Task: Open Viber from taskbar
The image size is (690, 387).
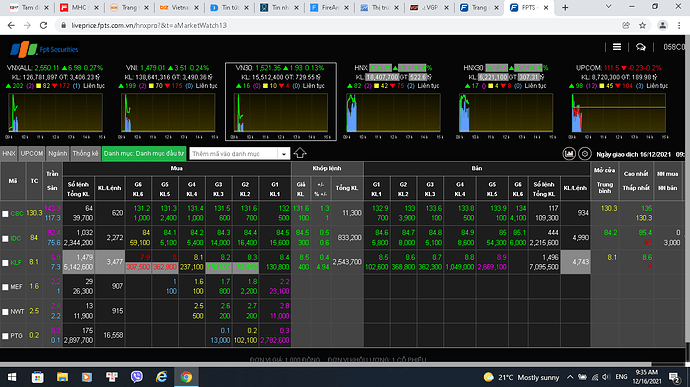Action: point(137,377)
